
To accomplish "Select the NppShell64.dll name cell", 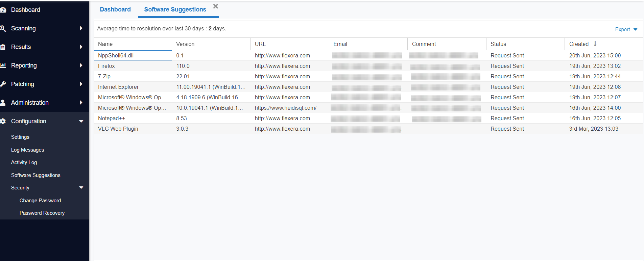I will [133, 56].
